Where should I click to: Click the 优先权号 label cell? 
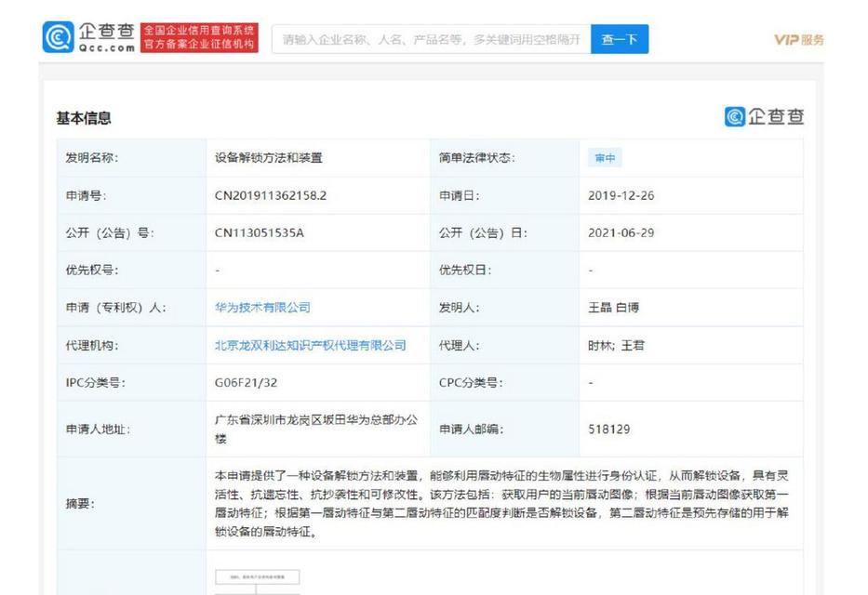point(132,270)
